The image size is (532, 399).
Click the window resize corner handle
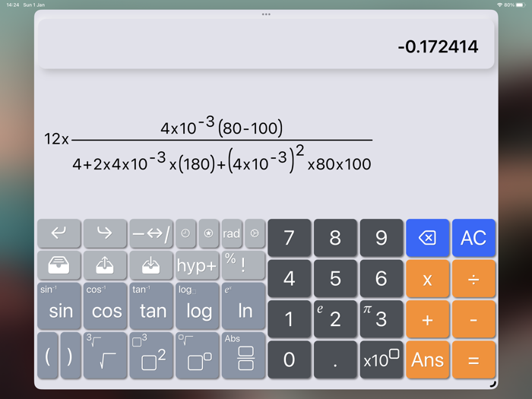[493, 384]
